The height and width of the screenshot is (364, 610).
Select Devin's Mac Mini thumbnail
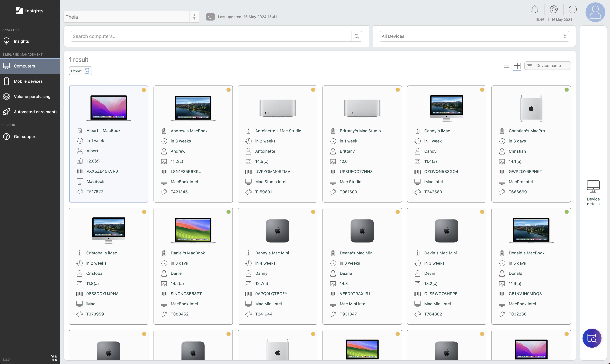pyautogui.click(x=446, y=231)
